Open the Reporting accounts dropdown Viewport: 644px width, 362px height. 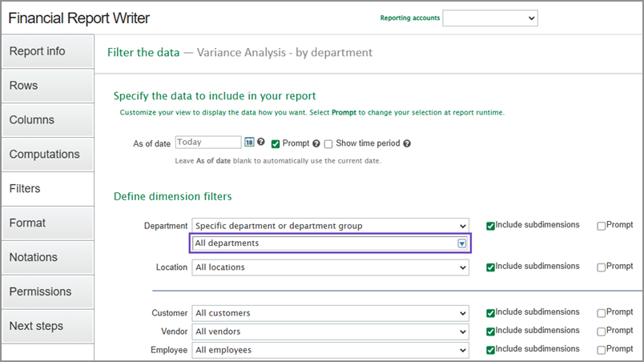(x=490, y=18)
